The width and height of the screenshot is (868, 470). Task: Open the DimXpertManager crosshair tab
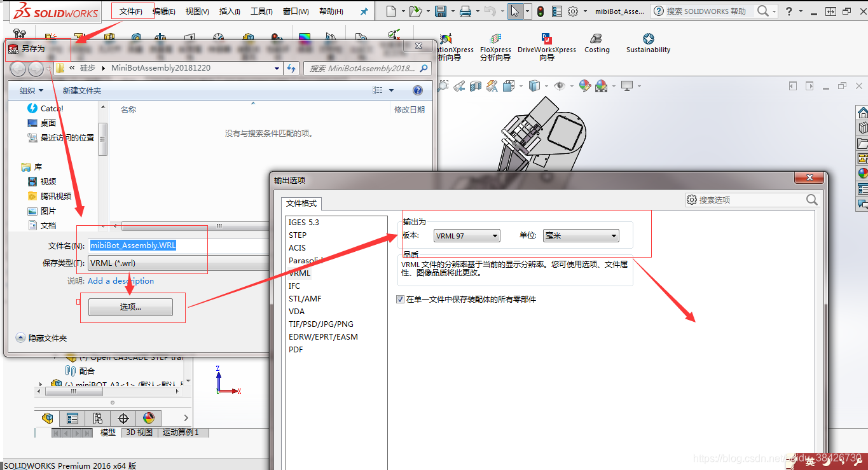point(123,418)
